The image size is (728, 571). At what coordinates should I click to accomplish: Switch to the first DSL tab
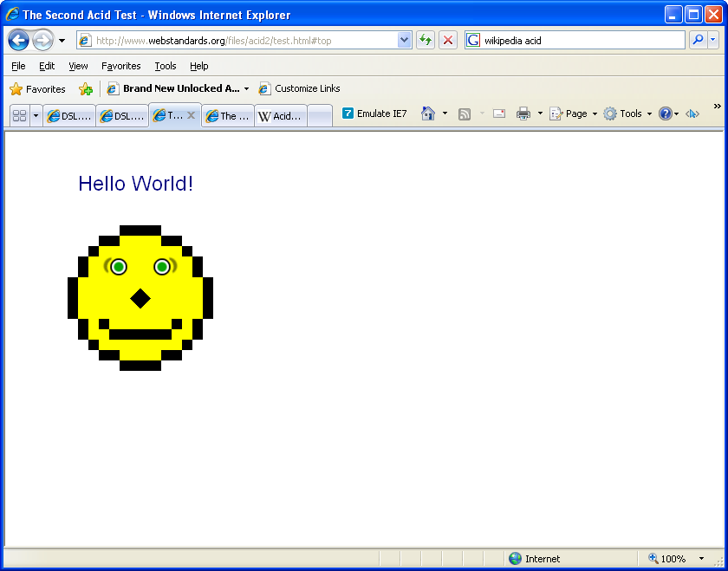click(69, 115)
